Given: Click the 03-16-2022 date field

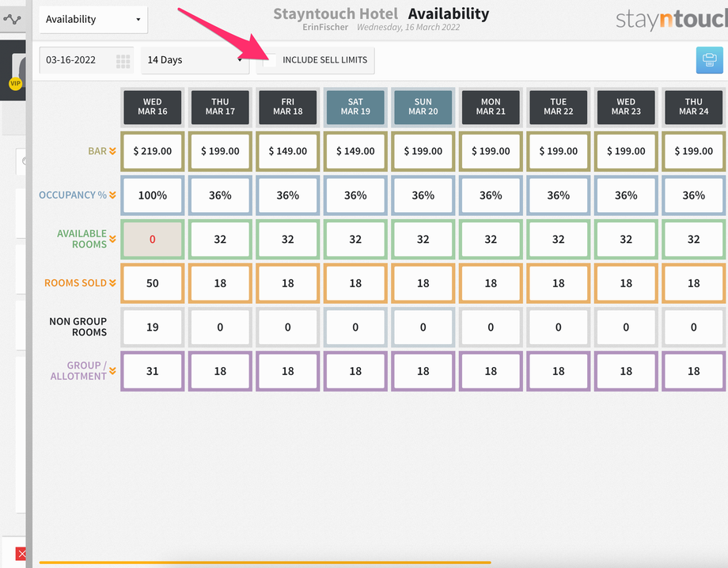Looking at the screenshot, I should tap(86, 60).
